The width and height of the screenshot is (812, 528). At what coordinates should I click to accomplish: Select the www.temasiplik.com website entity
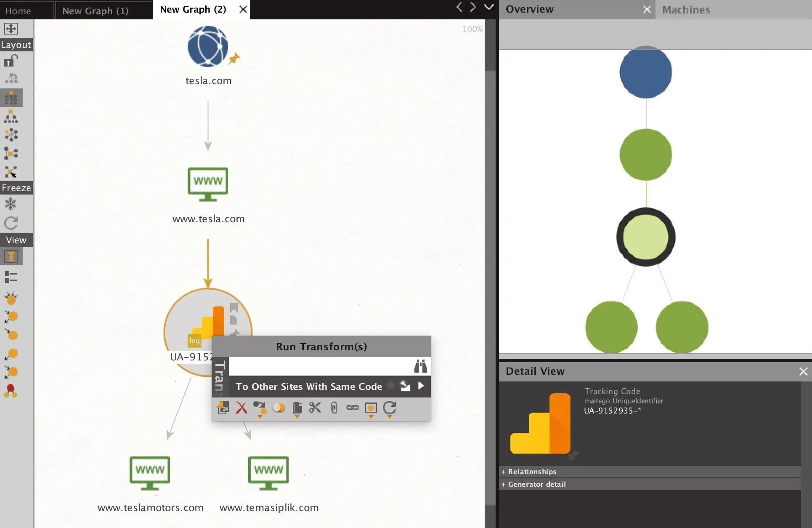(268, 473)
